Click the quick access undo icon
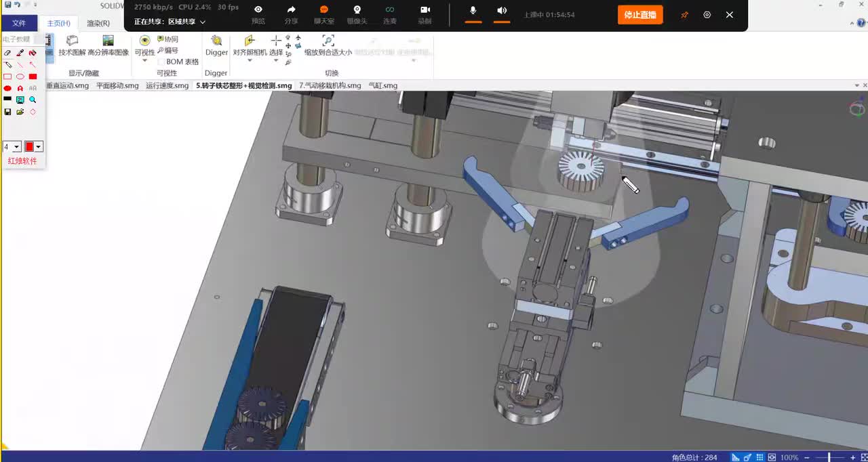Screen dimensions: 868x462 pos(18,5)
